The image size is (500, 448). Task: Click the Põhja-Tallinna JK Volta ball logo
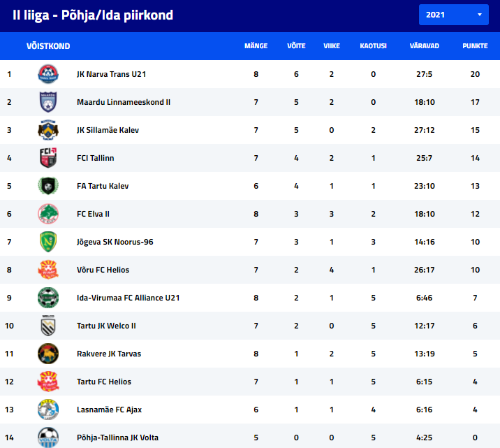pyautogui.click(x=48, y=438)
